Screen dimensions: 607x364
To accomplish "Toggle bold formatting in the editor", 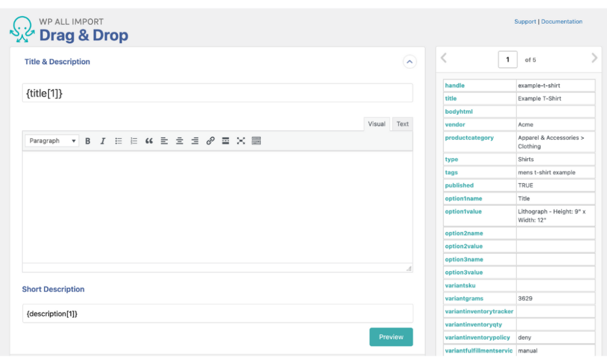I will coord(88,141).
